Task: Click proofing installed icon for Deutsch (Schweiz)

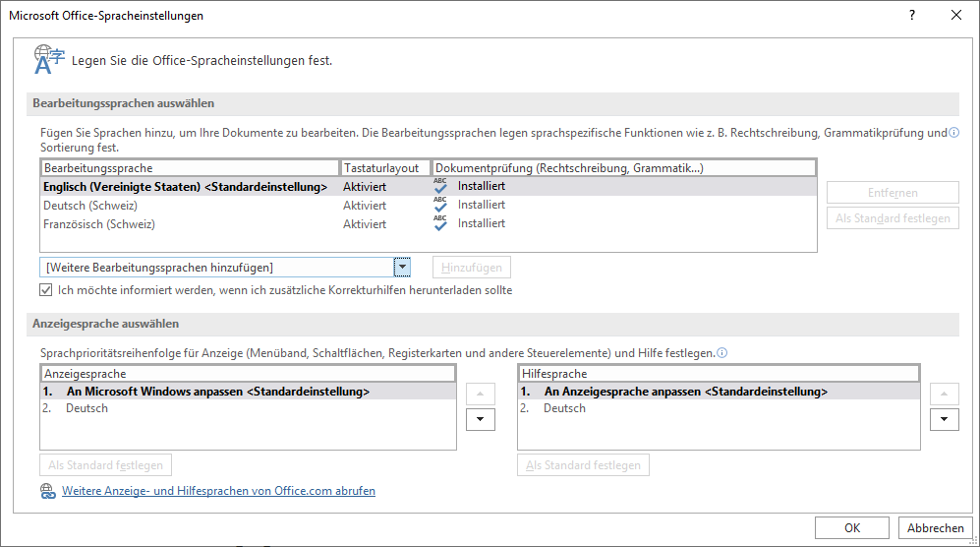Action: (x=440, y=205)
